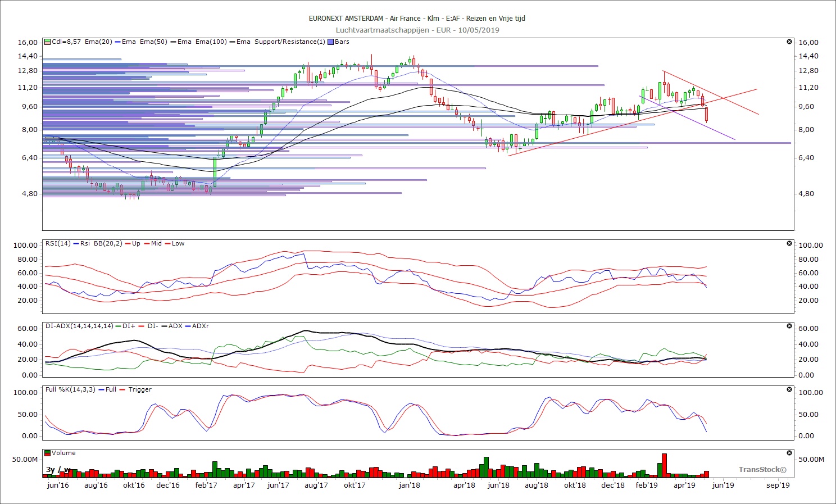
Task: Click the jun'17 date label
Action: [278, 485]
